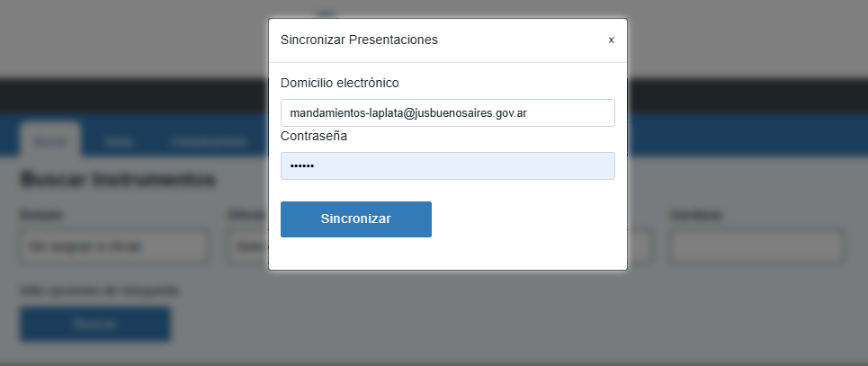Click the Domicilio electrónico email field
The image size is (868, 366).
pos(447,113)
